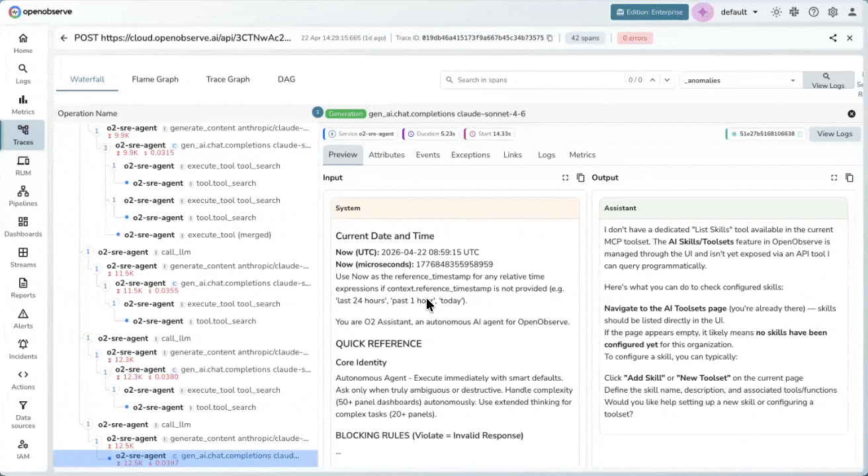Collapse the 11.5K generate_content span
Screen dimensions: 868x476
click(x=97, y=269)
